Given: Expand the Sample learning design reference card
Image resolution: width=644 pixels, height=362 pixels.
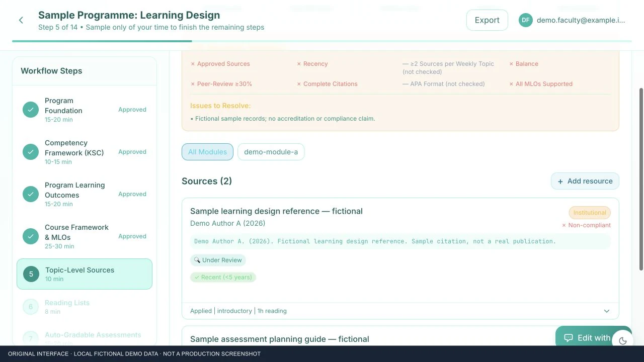Looking at the screenshot, I should (607, 311).
